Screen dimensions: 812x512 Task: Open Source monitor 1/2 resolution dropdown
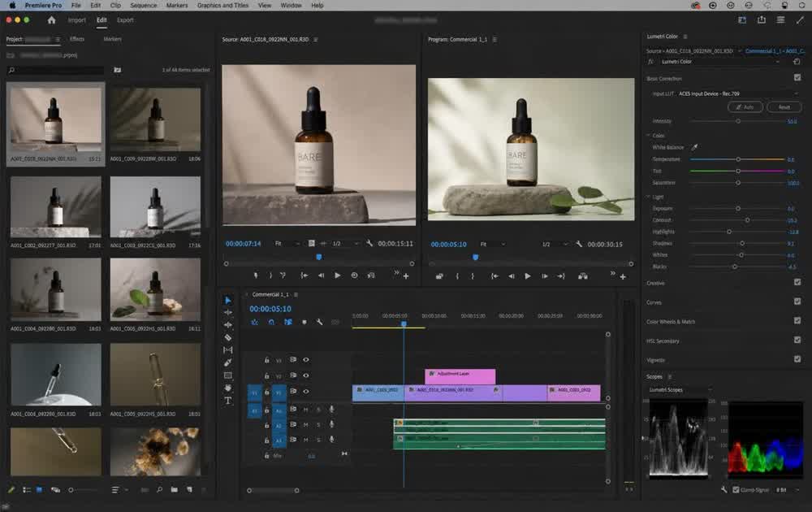pos(345,243)
